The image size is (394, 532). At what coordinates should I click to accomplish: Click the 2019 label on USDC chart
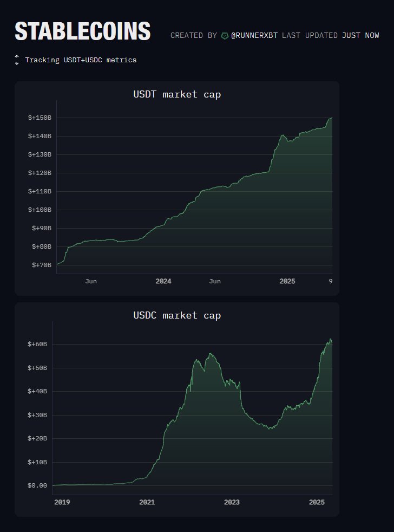62,503
